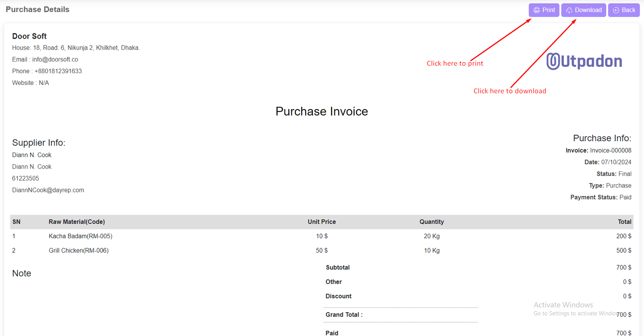
Task: Go back using the Back button text
Action: coord(628,10)
